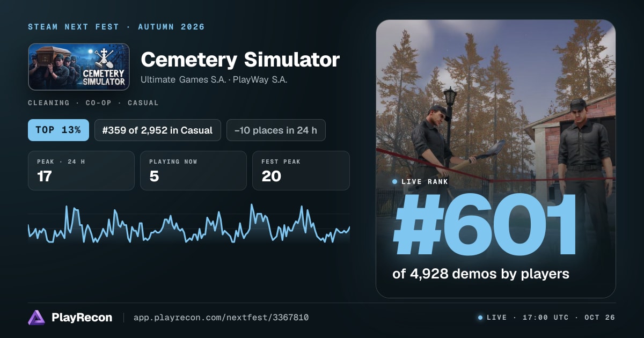This screenshot has width=644, height=338.
Task: Click the −10 places in 24 h badge
Action: 276,130
